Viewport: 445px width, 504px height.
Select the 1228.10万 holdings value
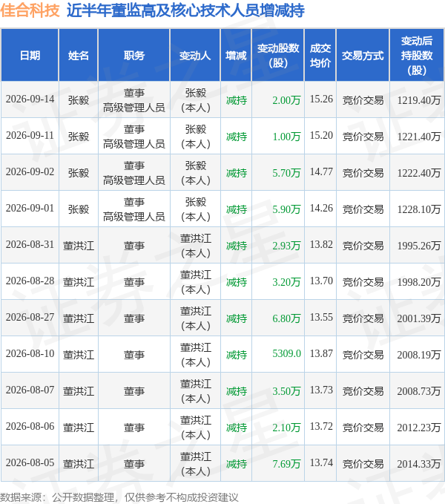(x=419, y=209)
